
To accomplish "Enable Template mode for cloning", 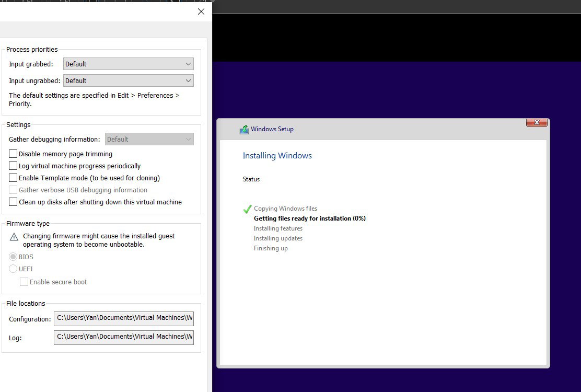I will (x=13, y=178).
